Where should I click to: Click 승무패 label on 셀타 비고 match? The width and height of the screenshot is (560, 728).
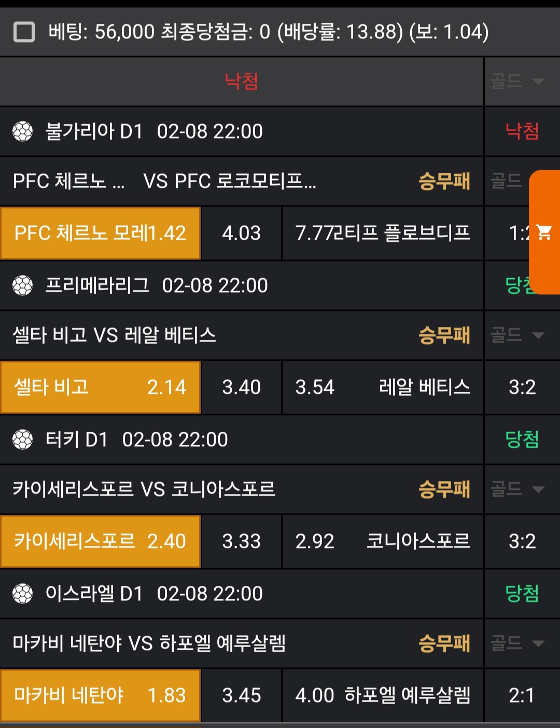click(x=444, y=335)
